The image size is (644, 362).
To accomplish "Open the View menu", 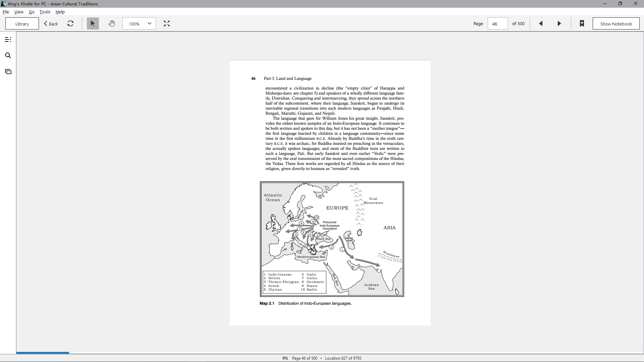I will pos(19,12).
